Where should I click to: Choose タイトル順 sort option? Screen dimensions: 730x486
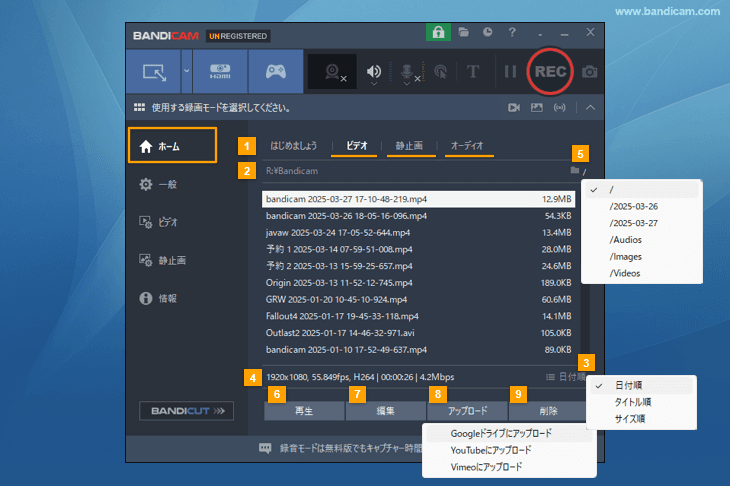pos(641,402)
